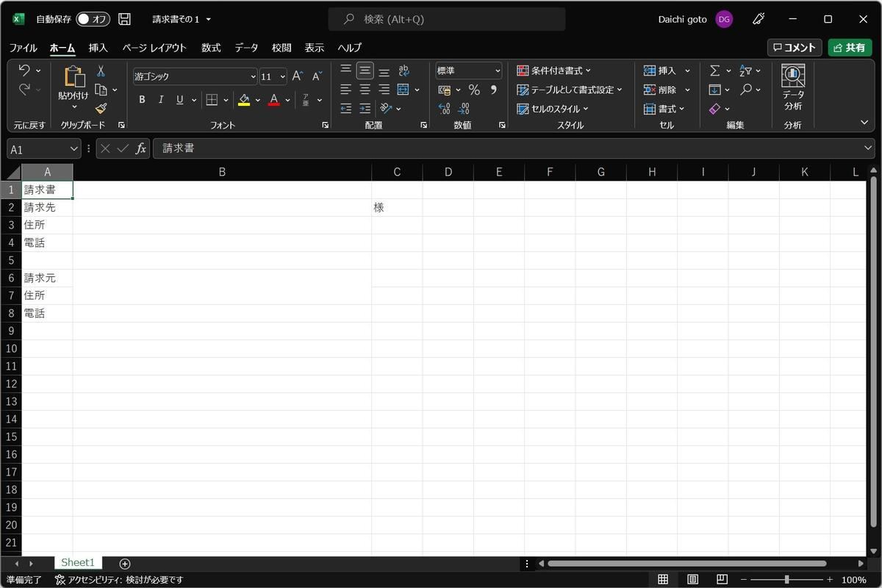Click the Insert Function fx icon

click(140, 148)
